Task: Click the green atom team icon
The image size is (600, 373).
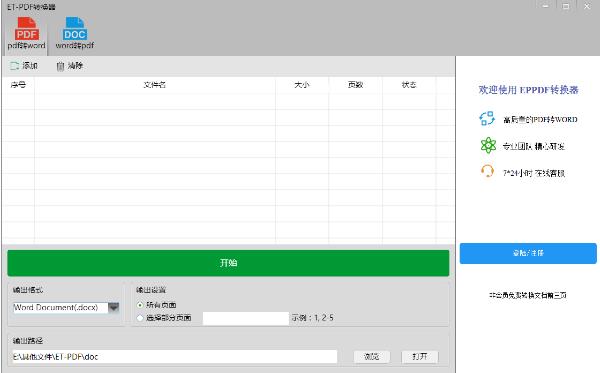Action: pos(488,145)
